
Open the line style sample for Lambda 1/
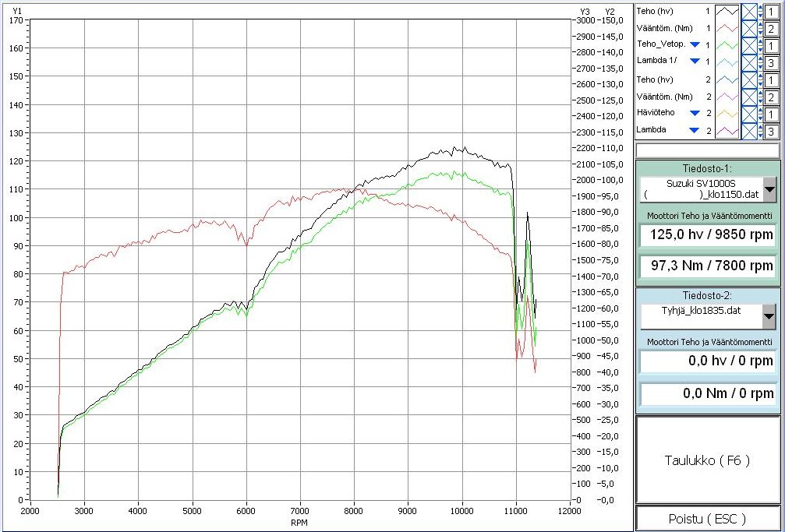pyautogui.click(x=728, y=62)
